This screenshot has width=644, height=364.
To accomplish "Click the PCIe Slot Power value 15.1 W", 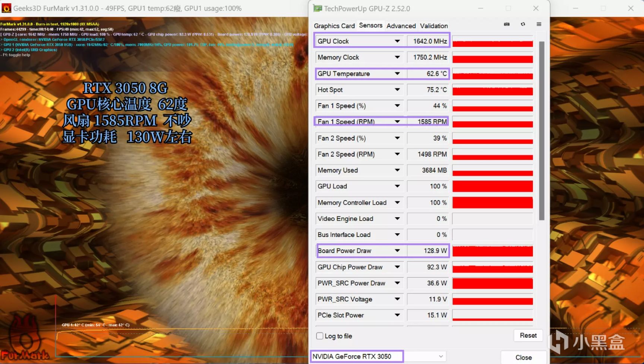I will point(428,315).
